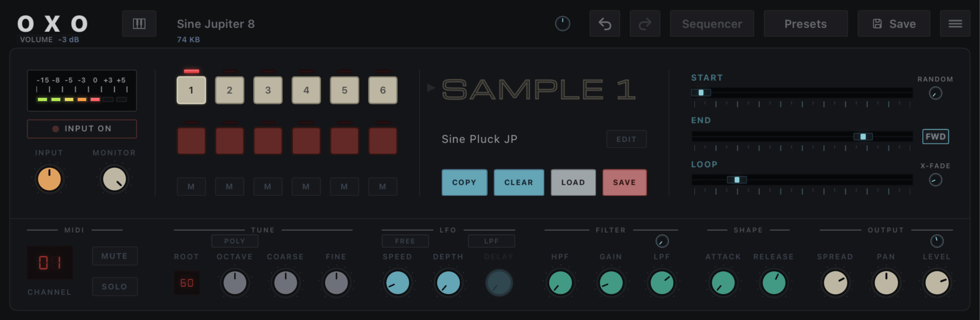Toggle the last M mute button
This screenshot has height=320, width=980.
382,187
